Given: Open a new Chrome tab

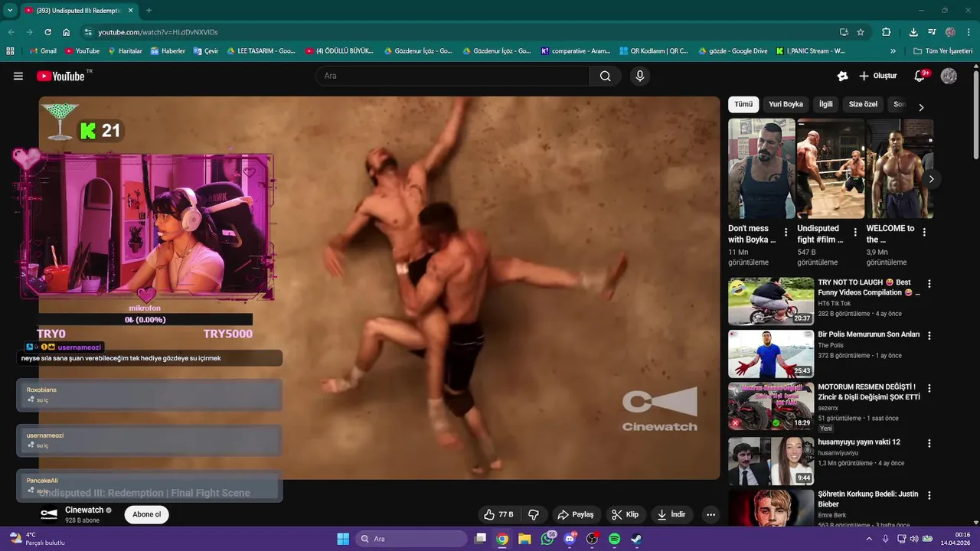Looking at the screenshot, I should [149, 10].
